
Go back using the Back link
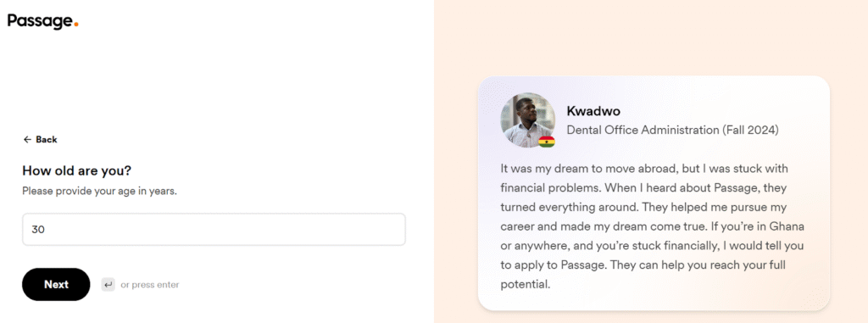pos(40,140)
